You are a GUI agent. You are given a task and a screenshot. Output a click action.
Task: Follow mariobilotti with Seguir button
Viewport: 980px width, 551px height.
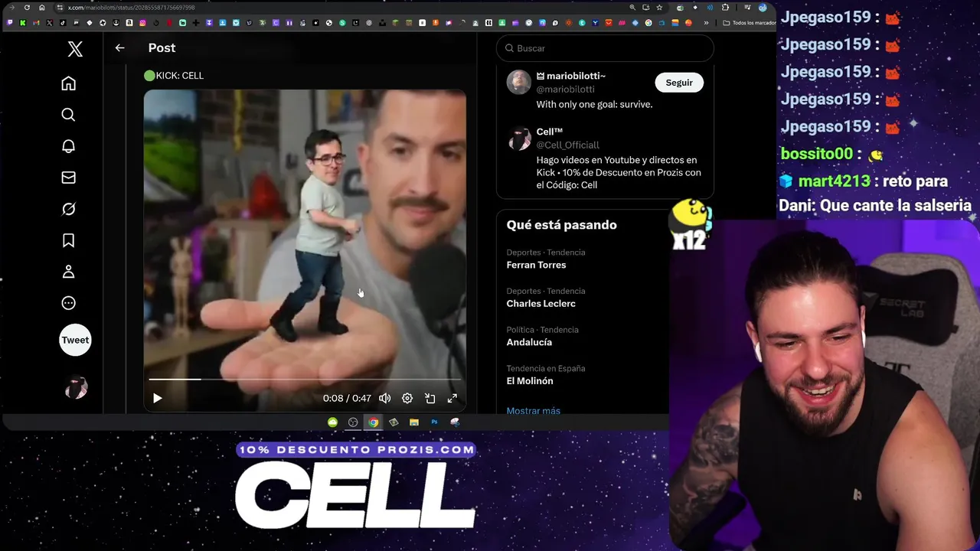[x=679, y=83]
